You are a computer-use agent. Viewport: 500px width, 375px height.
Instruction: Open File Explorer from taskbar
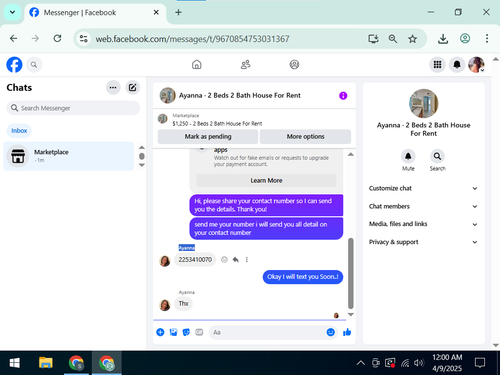(46, 363)
